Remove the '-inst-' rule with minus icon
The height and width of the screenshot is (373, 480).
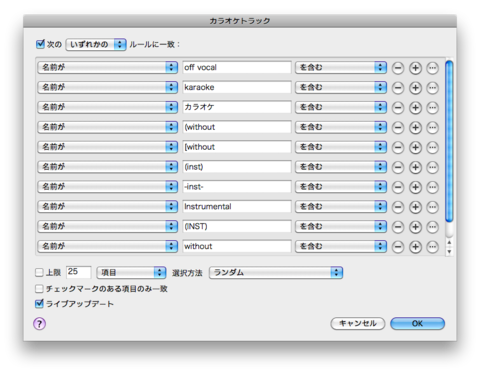398,187
